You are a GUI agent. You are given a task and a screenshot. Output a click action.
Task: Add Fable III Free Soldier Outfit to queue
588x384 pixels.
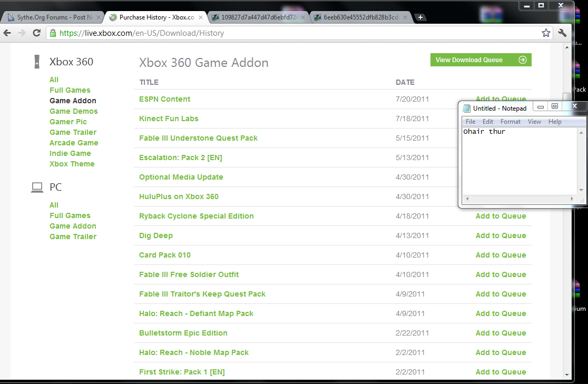[x=501, y=274]
